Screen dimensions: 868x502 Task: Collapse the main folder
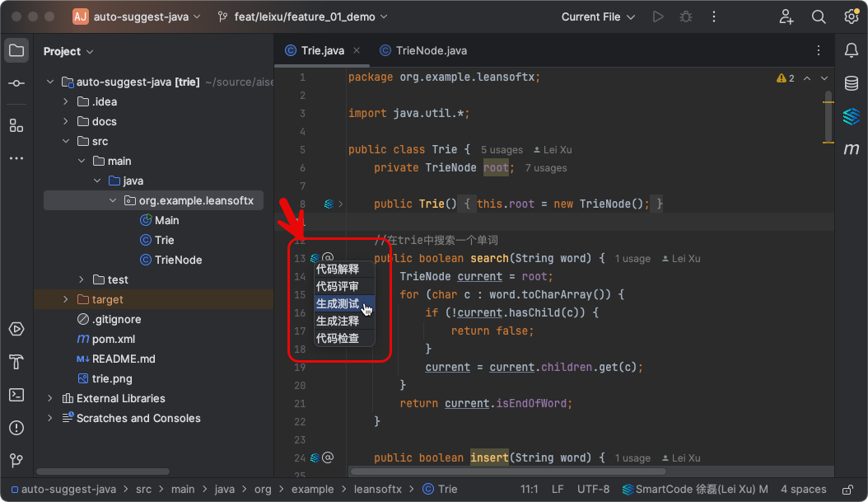pos(82,161)
